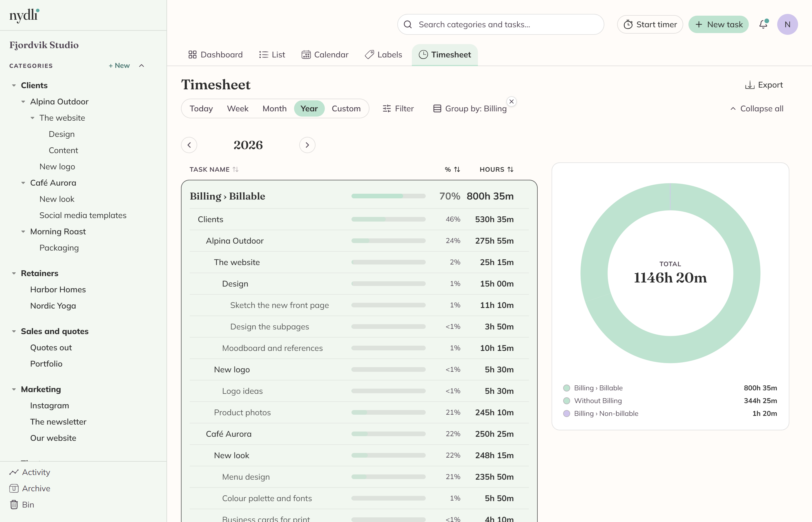
Task: Go to previous year arrow
Action: point(189,145)
